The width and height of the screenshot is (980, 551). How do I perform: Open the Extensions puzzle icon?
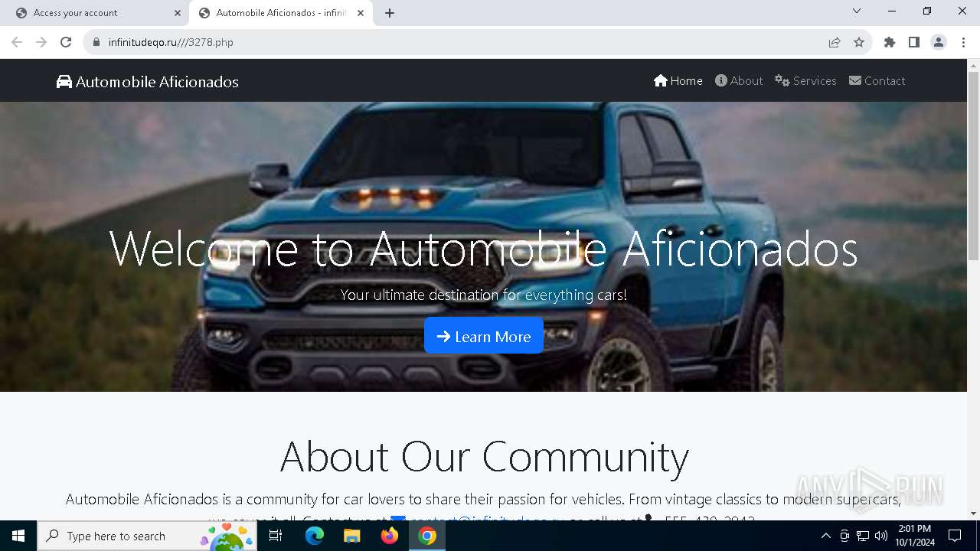point(890,42)
